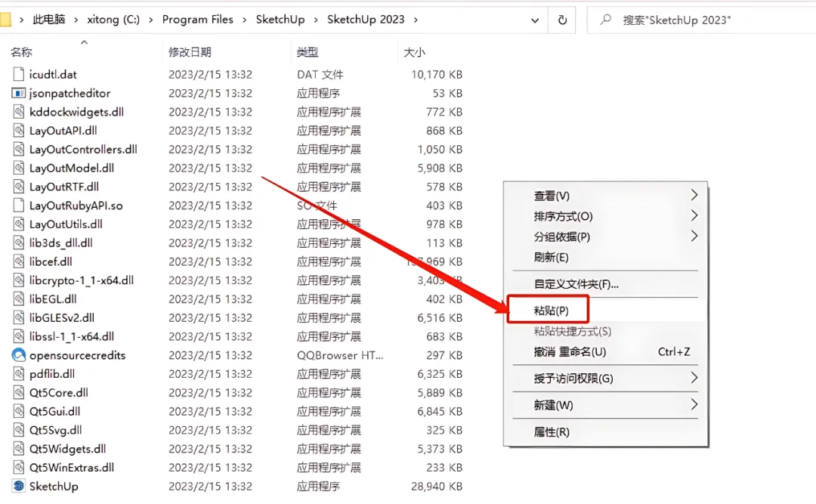Go to Program Files in the breadcrumb

tap(198, 20)
